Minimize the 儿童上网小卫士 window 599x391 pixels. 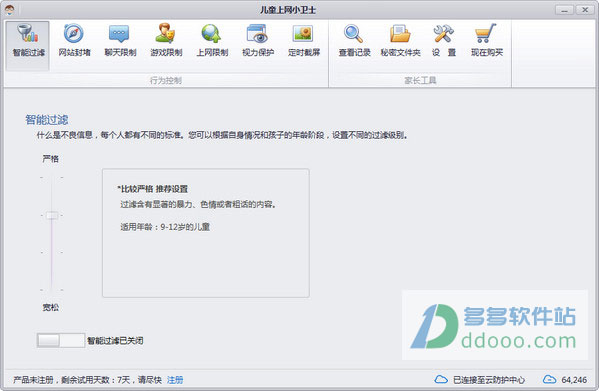point(564,10)
